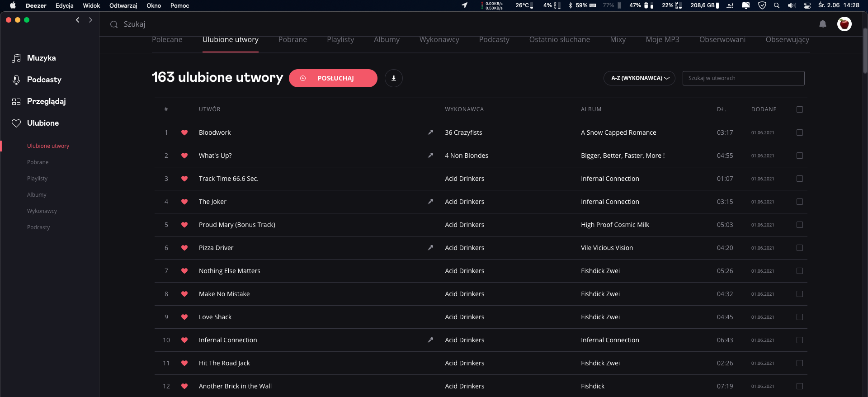Go forward with the right arrow
868x397 pixels.
pos(90,20)
